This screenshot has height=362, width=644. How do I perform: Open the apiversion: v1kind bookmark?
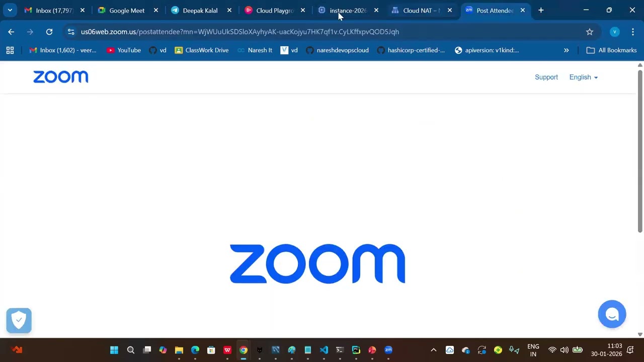click(x=487, y=50)
